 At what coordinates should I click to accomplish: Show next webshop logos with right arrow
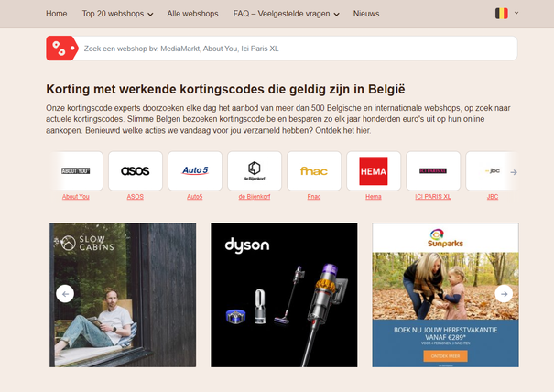pyautogui.click(x=514, y=172)
